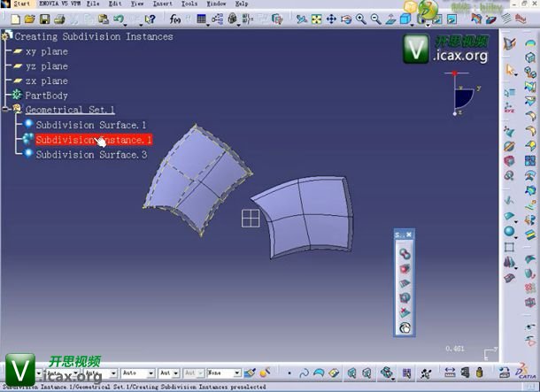Select Subdivision Surface.3 in tree
The image size is (540, 392).
[90, 154]
